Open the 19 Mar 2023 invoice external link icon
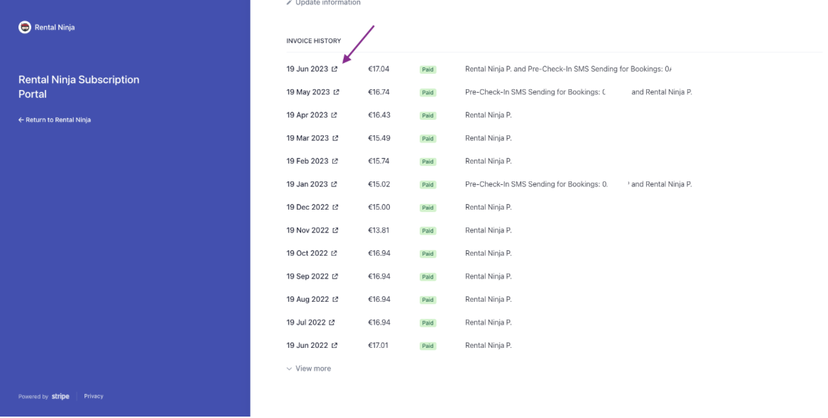The height and width of the screenshot is (418, 828). [335, 138]
